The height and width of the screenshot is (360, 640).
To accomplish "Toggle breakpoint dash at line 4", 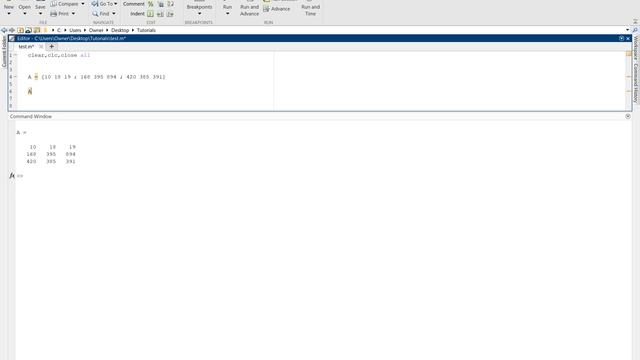I will [x=16, y=77].
